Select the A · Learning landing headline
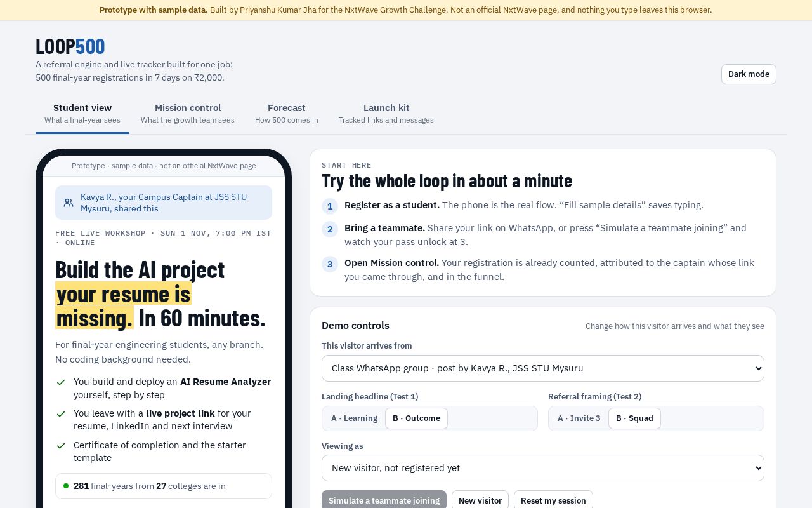The width and height of the screenshot is (812, 508). point(354,418)
